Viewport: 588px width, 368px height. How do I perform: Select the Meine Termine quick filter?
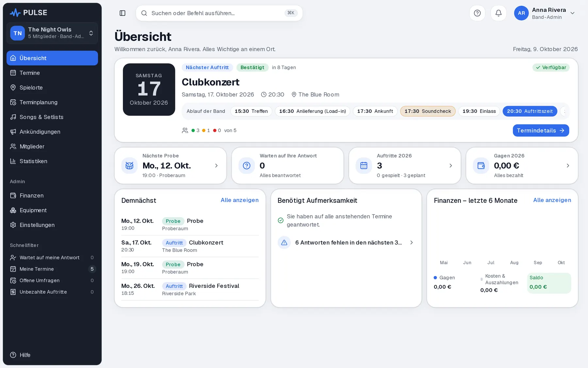tap(52, 269)
